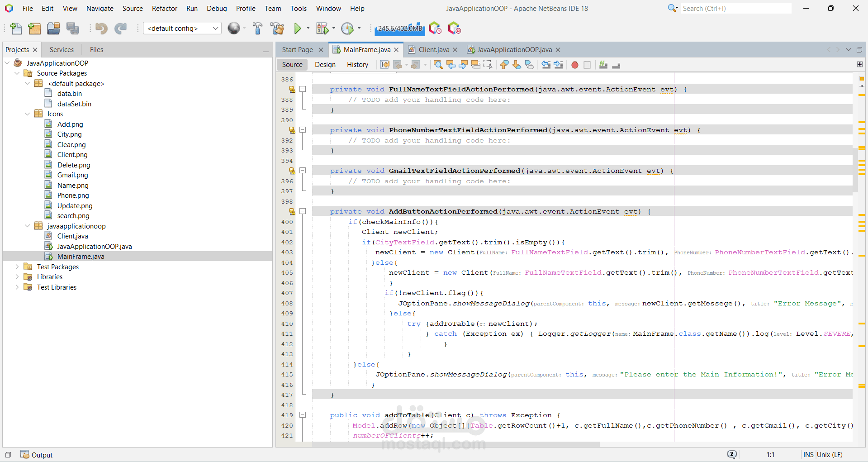Screen dimensions: 868x462
Task: Switch to the Client.java tab
Action: click(433, 50)
